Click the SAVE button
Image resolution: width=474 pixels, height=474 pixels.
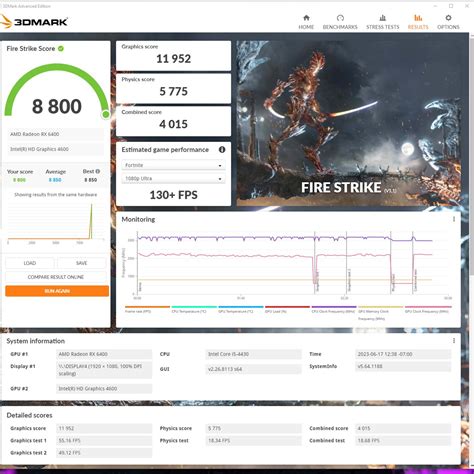[82, 263]
